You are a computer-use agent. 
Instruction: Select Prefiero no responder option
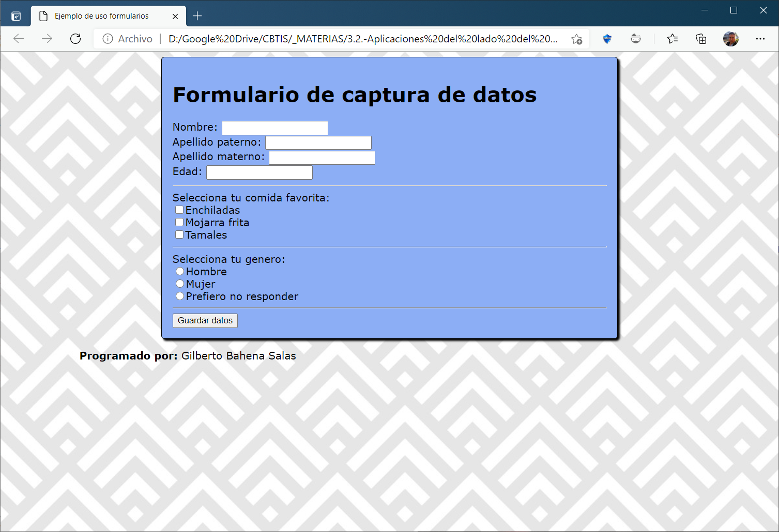point(180,295)
